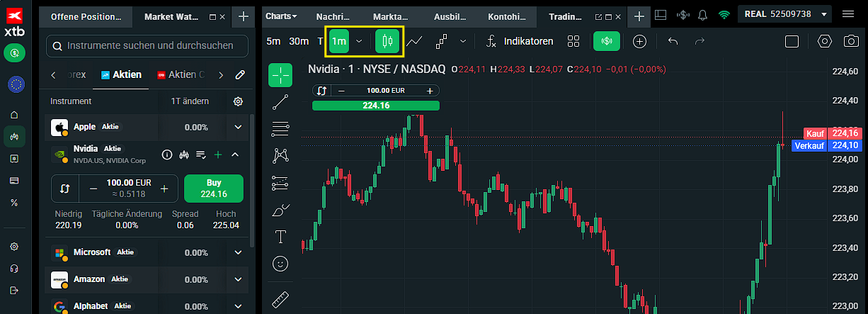
Task: Go to the home icon in sidebar
Action: click(14, 115)
